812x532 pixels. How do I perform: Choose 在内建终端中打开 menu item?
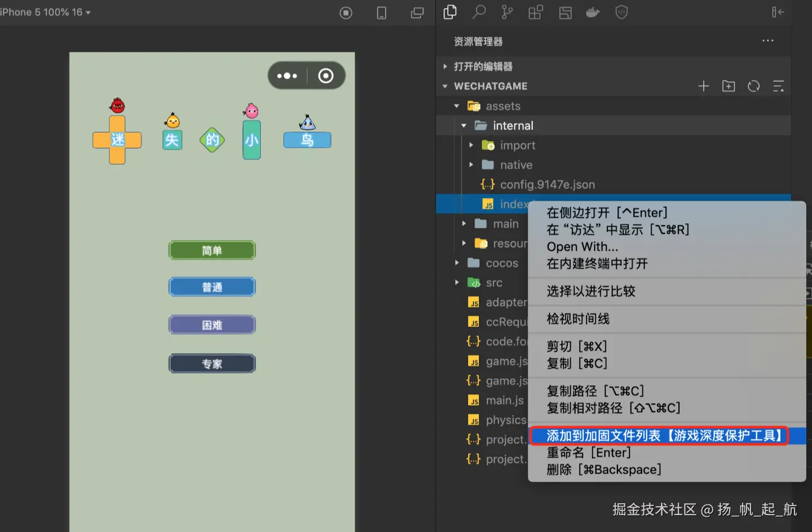(x=667, y=263)
